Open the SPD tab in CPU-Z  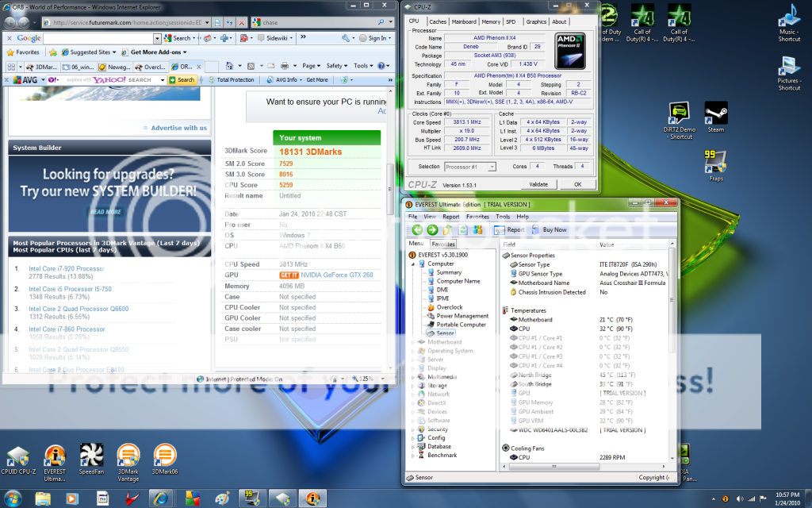click(511, 21)
